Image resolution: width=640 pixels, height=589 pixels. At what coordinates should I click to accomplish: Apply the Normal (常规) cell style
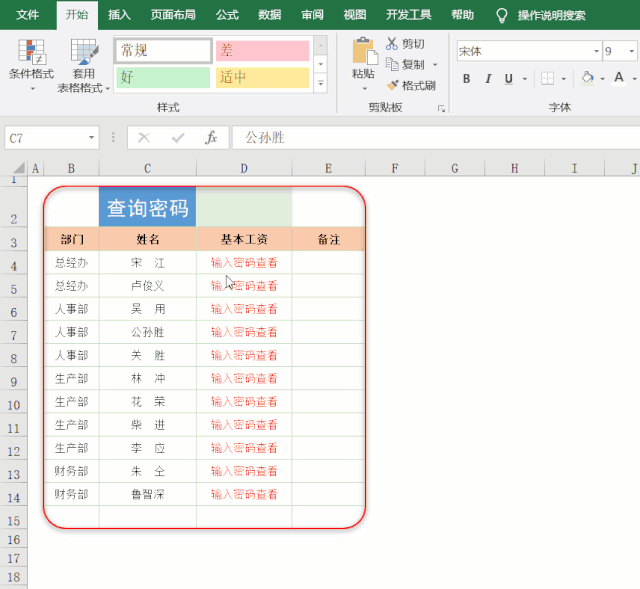point(163,51)
